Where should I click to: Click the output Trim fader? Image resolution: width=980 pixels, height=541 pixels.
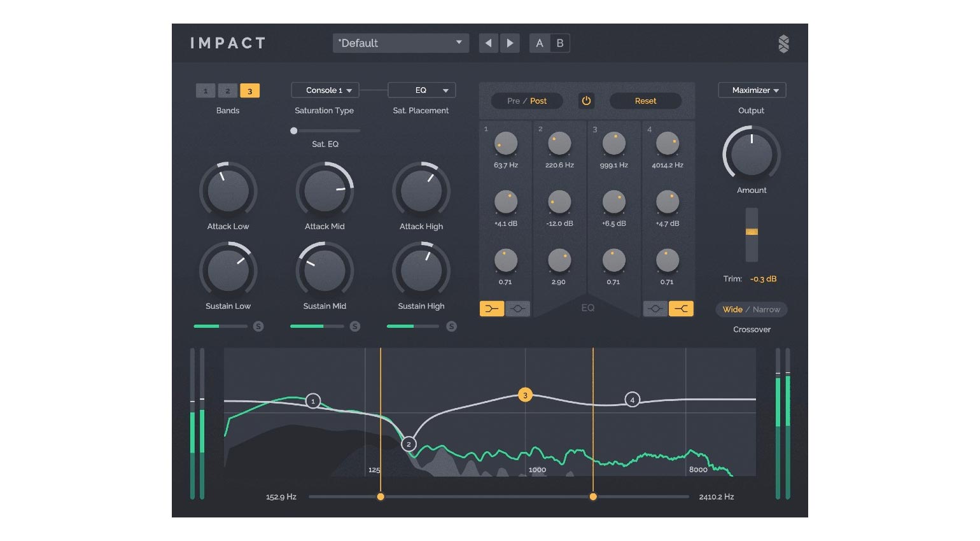(752, 232)
